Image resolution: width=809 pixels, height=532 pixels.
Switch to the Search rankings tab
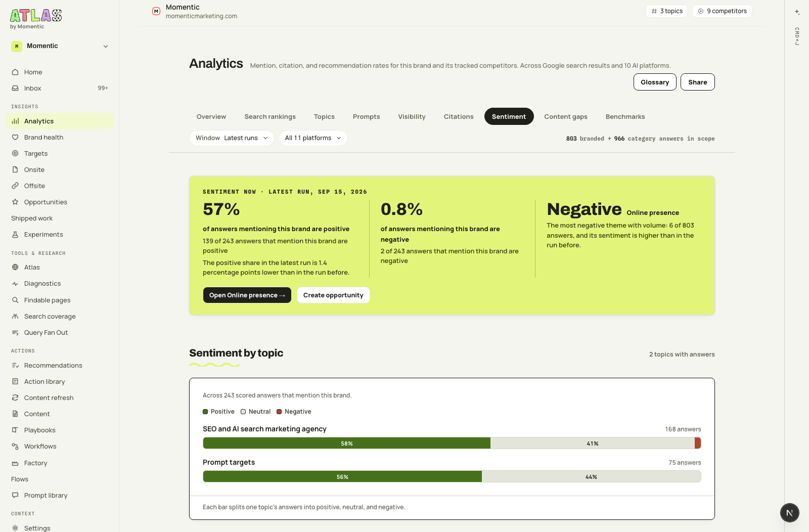270,117
